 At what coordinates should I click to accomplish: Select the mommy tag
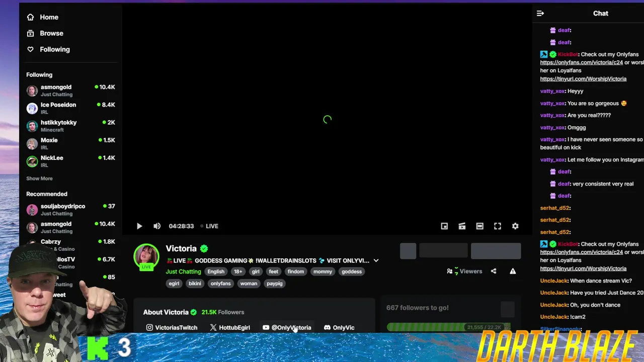tap(323, 271)
